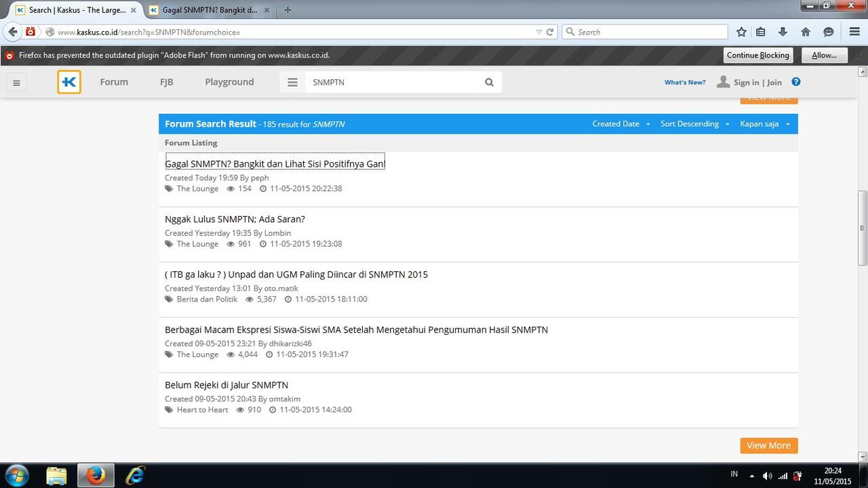868x488 pixels.
Task: Close the Flash plugin notification bar
Action: tap(859, 55)
